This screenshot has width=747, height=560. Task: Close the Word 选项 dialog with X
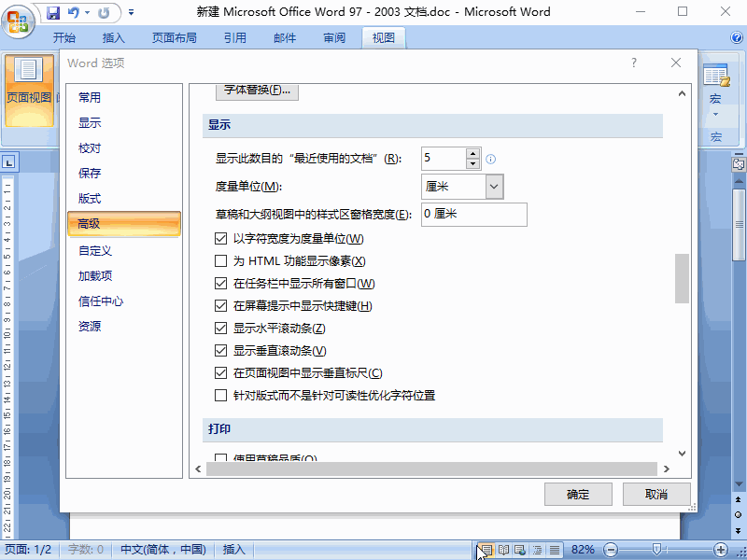[675, 63]
